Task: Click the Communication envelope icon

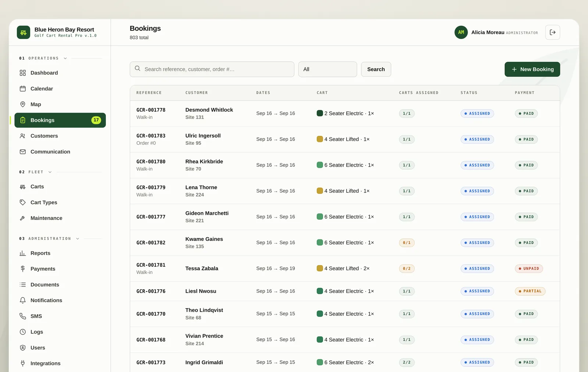Action: 23,152
